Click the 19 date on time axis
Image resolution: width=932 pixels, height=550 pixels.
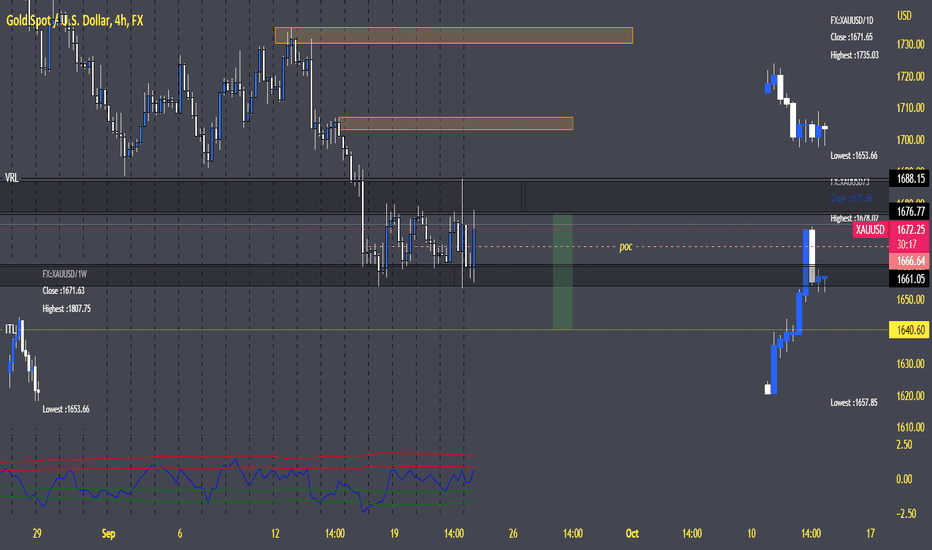(394, 533)
